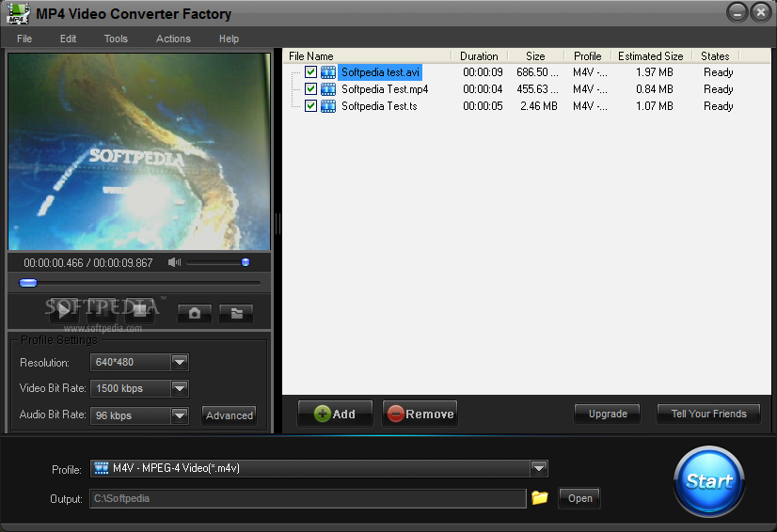Click the video preview thumbnail
Screen dimensions: 777x532
(139, 151)
